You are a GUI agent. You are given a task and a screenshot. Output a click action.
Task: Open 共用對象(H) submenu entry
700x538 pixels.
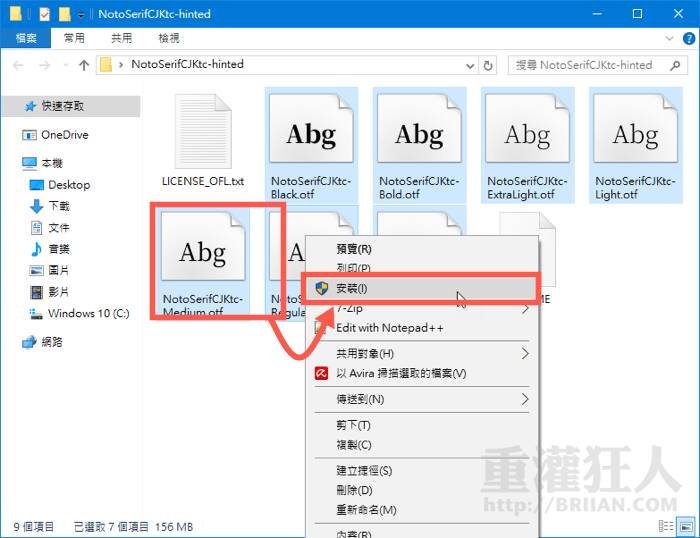click(422, 354)
